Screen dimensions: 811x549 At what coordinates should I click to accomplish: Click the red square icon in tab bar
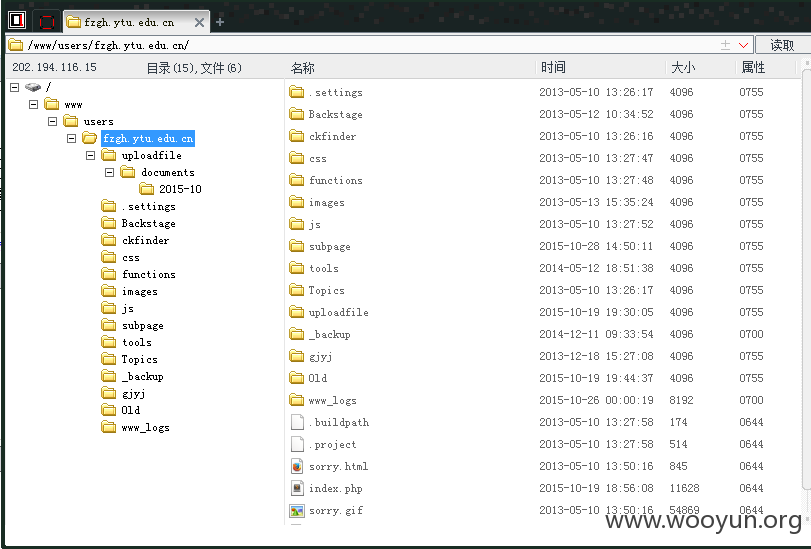(x=47, y=22)
